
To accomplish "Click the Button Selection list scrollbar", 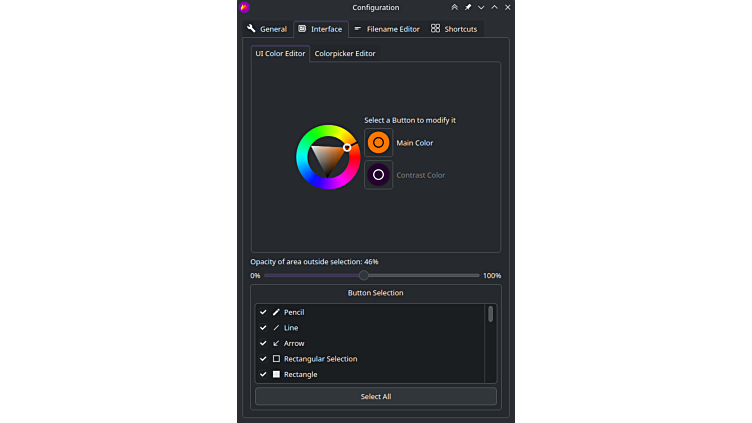I will click(x=490, y=314).
